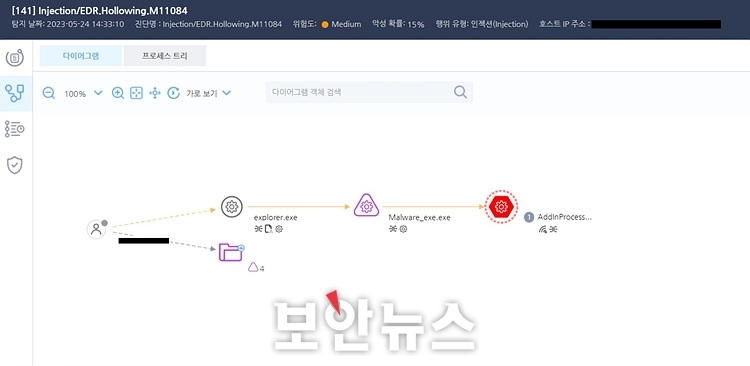Image resolution: width=750 pixels, height=366 pixels.
Task: Click the search magnifier icon
Action: pyautogui.click(x=460, y=92)
